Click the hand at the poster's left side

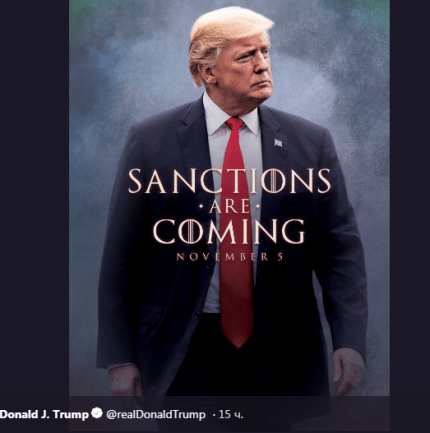click(x=125, y=381)
